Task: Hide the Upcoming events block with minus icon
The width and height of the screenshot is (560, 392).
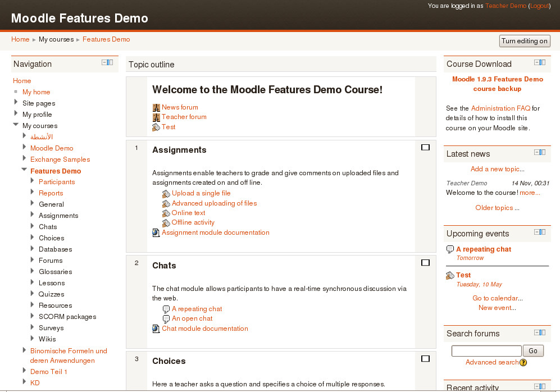Action: click(537, 232)
